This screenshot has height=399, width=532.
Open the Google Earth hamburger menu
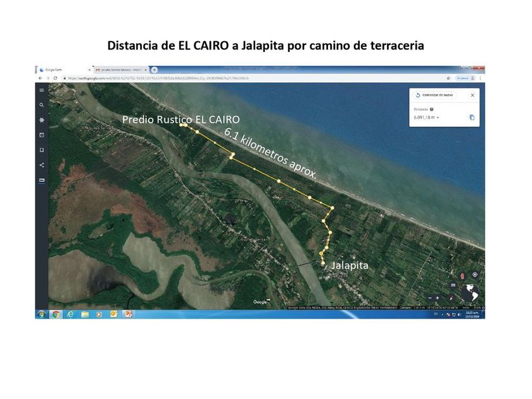42,90
